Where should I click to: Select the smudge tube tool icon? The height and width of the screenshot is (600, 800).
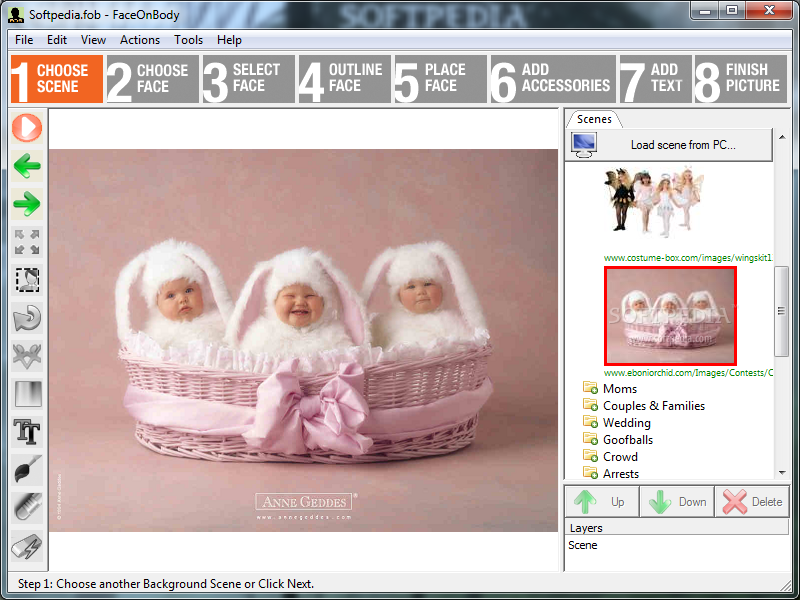pyautogui.click(x=27, y=508)
